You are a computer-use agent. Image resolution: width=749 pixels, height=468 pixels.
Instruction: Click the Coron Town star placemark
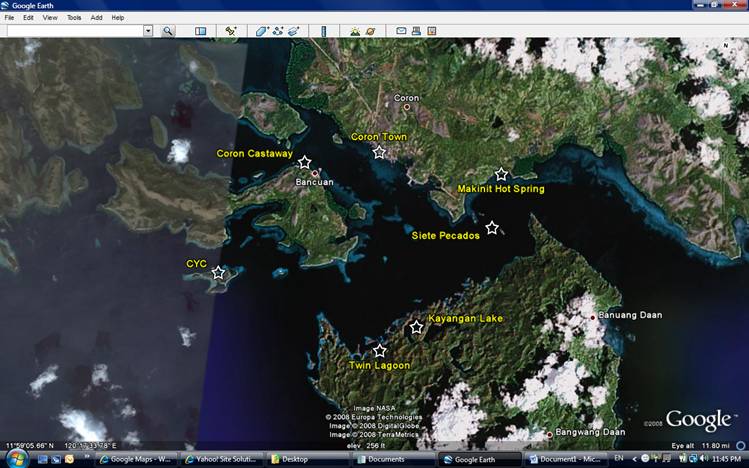[379, 152]
